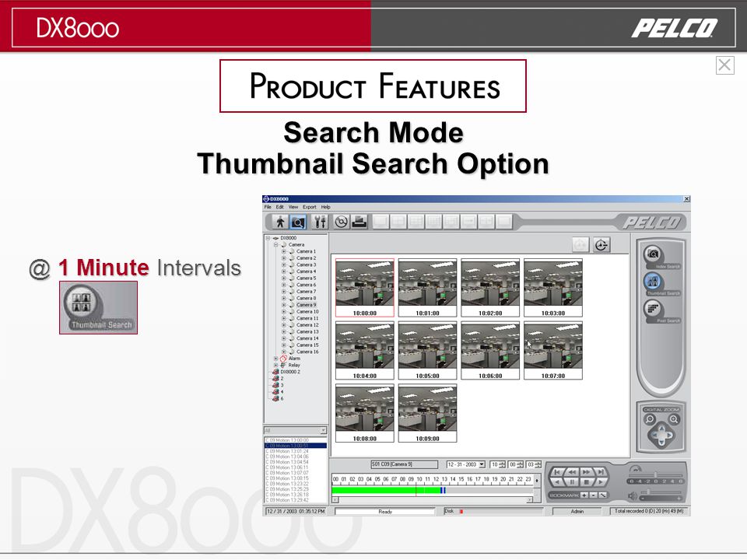Open the Help menu
This screenshot has height=560, width=747.
[x=326, y=207]
